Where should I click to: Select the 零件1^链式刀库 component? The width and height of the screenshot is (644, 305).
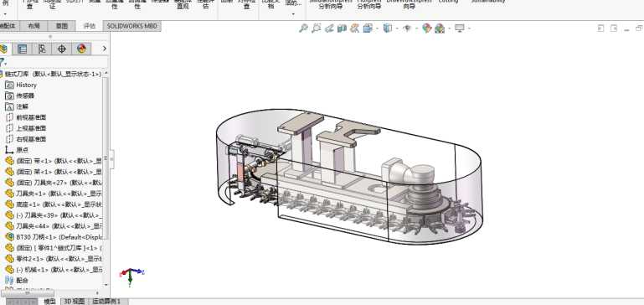[x=54, y=248]
